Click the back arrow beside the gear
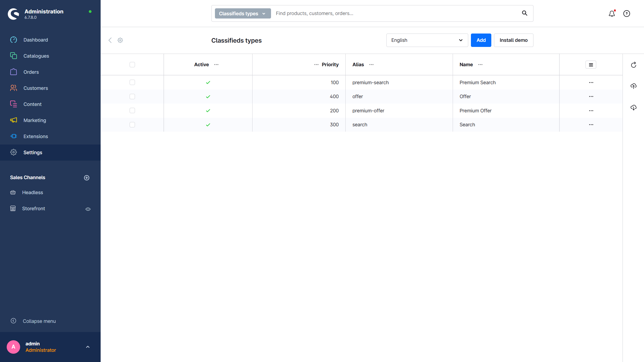Viewport: 644px width, 362px height. [110, 40]
